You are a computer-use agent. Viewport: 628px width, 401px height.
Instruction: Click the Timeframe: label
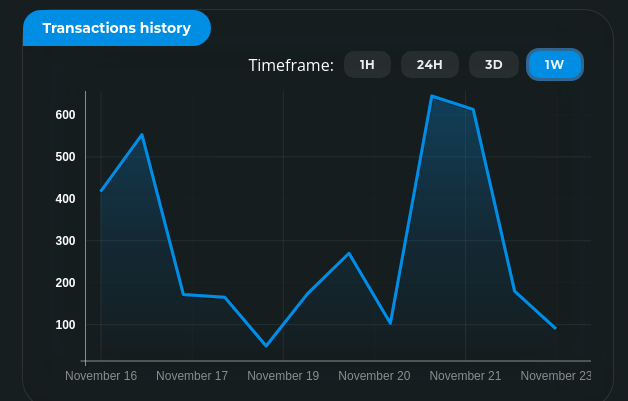click(x=291, y=65)
